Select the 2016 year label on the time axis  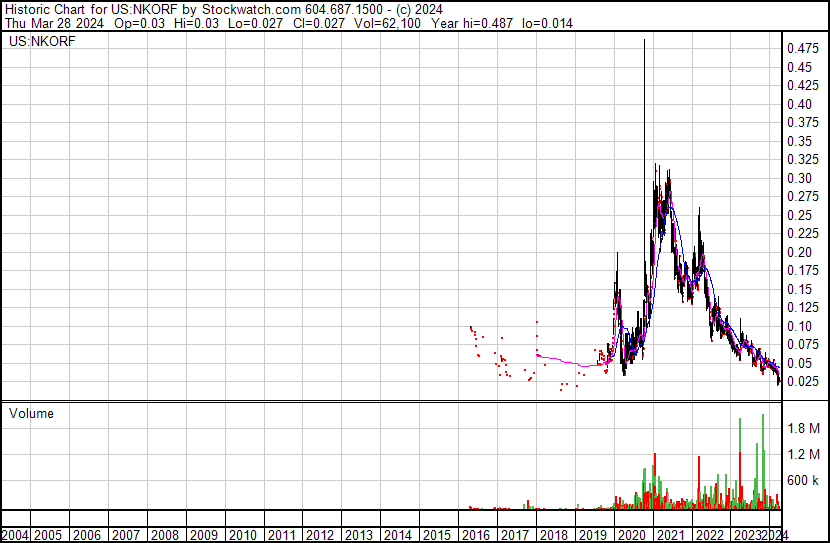[x=476, y=535]
